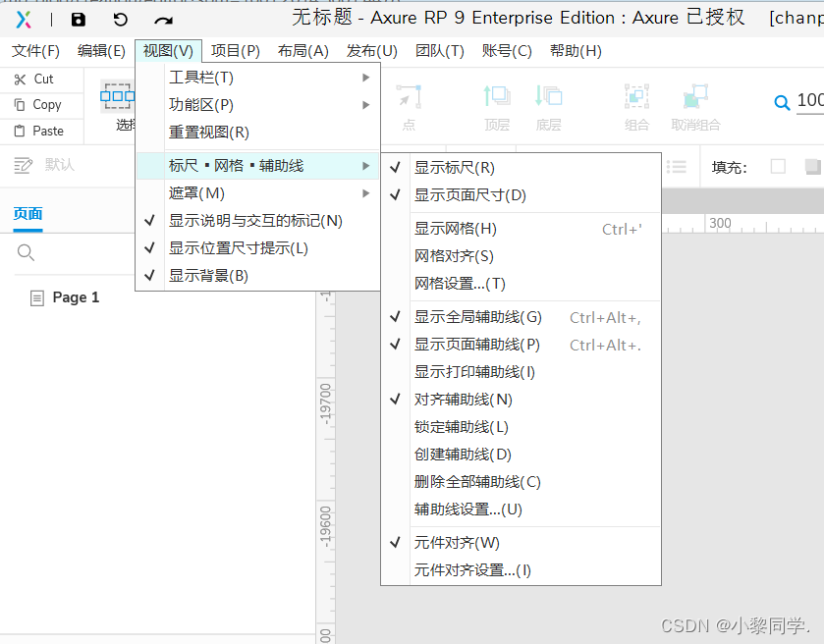The height and width of the screenshot is (644, 824).
Task: Save the file with the disk icon
Action: [x=79, y=20]
